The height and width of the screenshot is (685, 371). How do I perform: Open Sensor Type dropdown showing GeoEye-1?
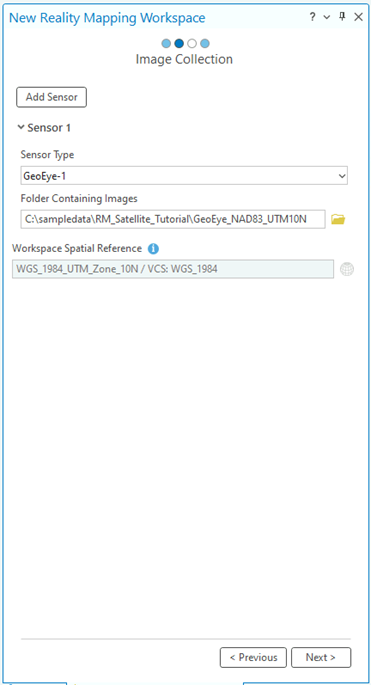[184, 176]
